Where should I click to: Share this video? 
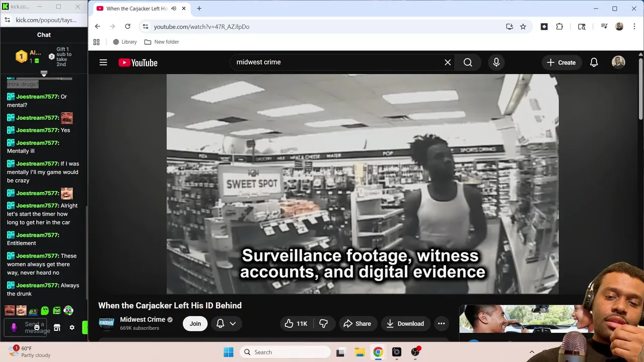357,323
